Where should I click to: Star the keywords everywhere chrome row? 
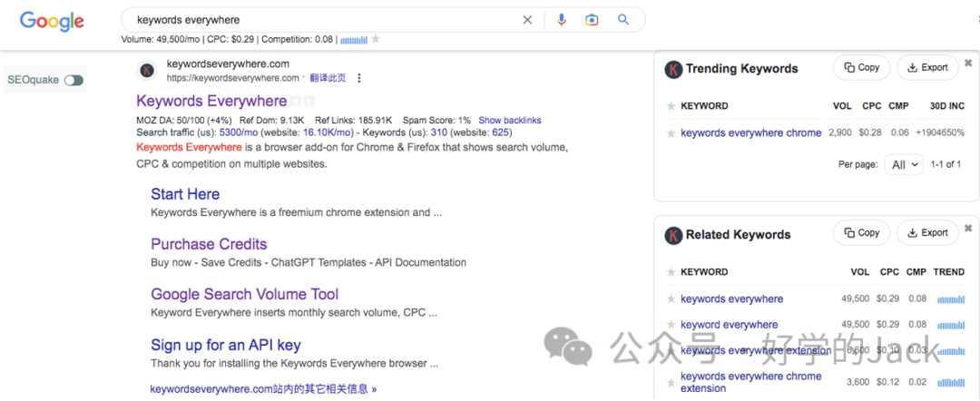[671, 133]
